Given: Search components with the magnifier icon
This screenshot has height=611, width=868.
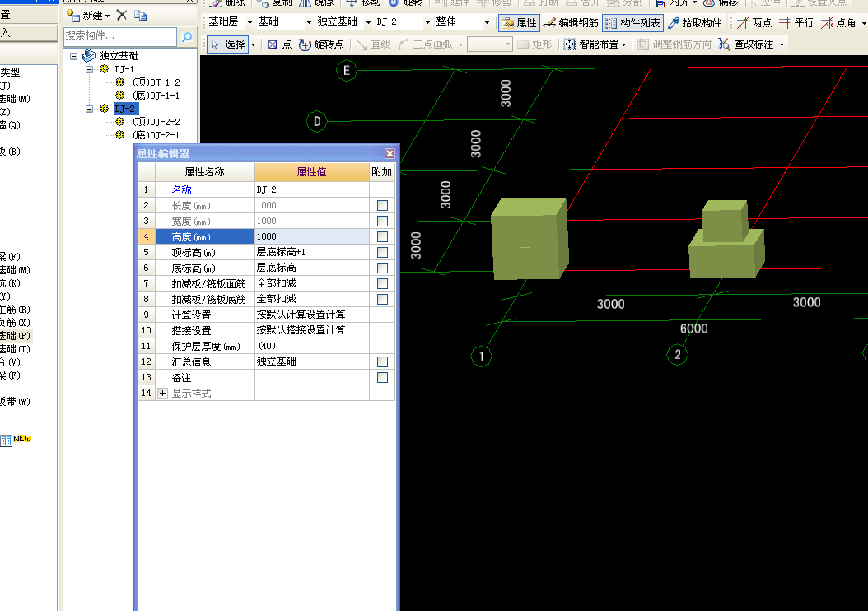Looking at the screenshot, I should [187, 36].
